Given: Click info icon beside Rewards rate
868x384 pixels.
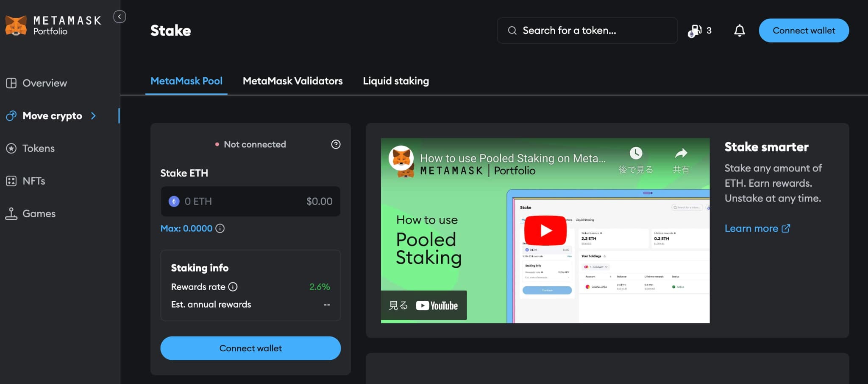Looking at the screenshot, I should (x=233, y=287).
